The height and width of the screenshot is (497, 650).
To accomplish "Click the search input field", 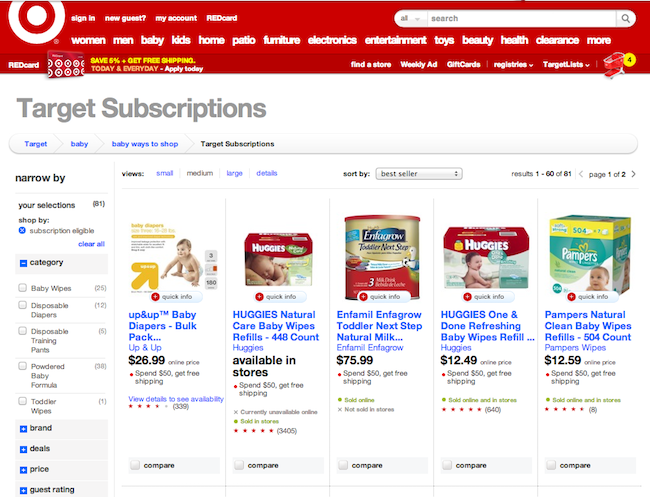I will [x=522, y=19].
